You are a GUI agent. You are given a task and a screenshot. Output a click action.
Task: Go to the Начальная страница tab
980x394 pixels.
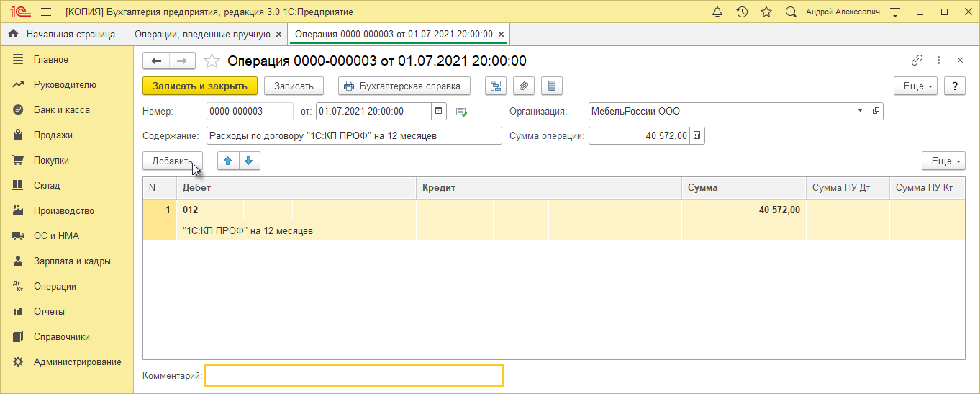[63, 34]
